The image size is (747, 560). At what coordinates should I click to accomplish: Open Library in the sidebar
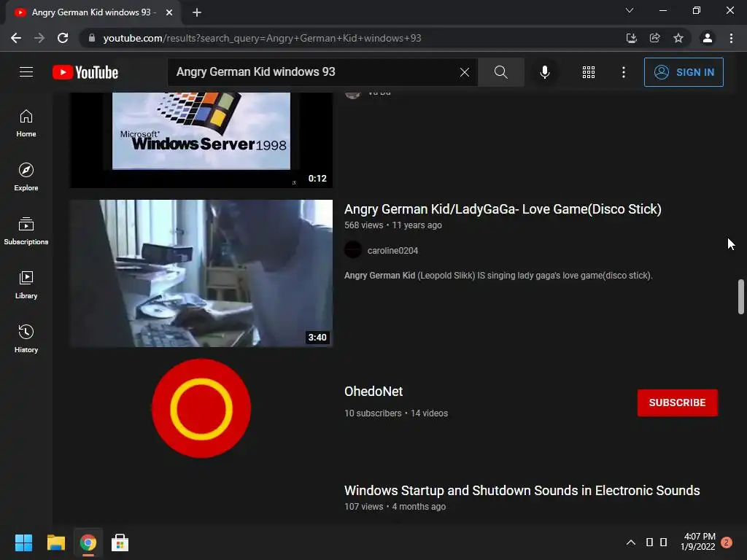point(26,285)
